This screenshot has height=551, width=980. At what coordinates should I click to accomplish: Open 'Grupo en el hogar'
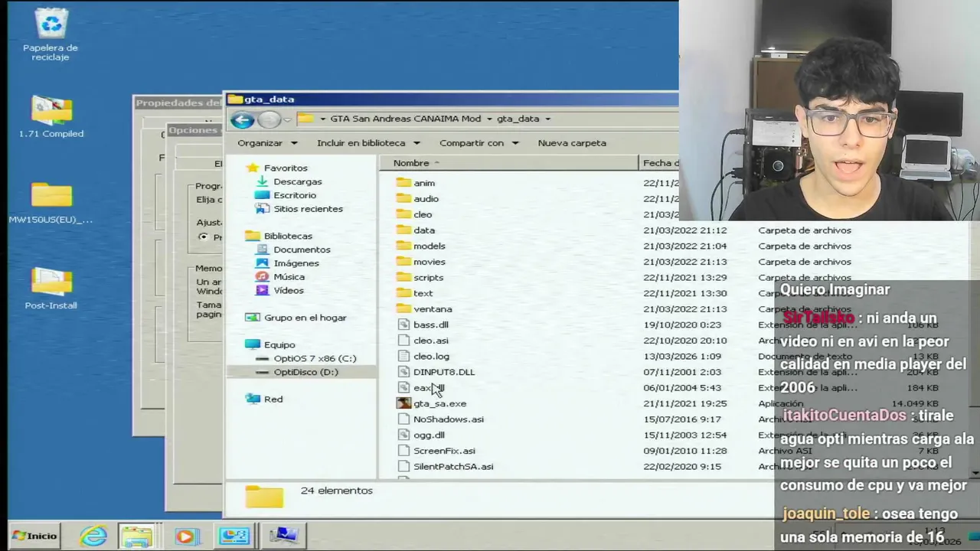pos(305,318)
